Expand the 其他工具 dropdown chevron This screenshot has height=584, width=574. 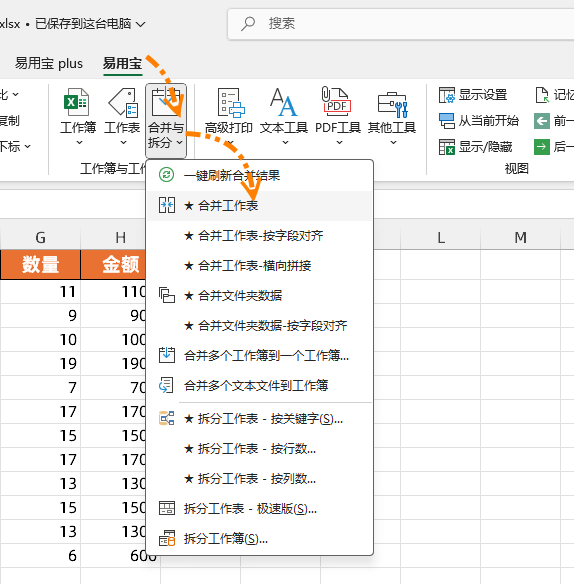(x=393, y=142)
